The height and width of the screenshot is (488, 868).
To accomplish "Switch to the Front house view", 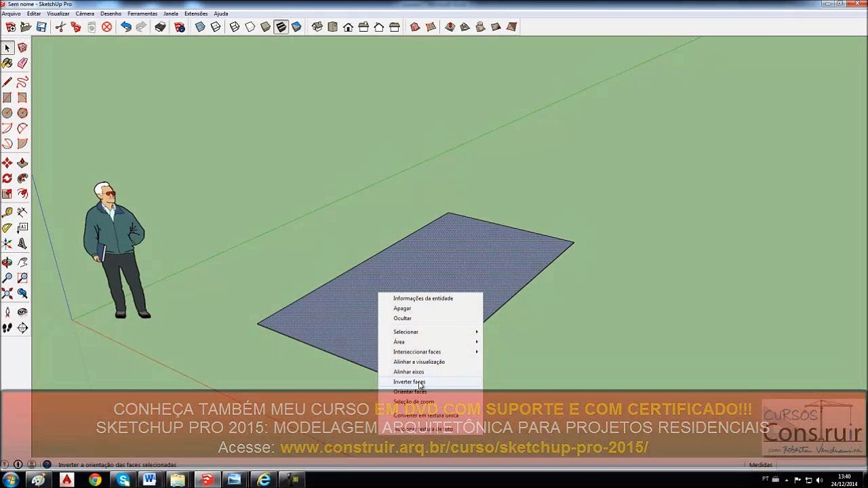I will tap(348, 27).
